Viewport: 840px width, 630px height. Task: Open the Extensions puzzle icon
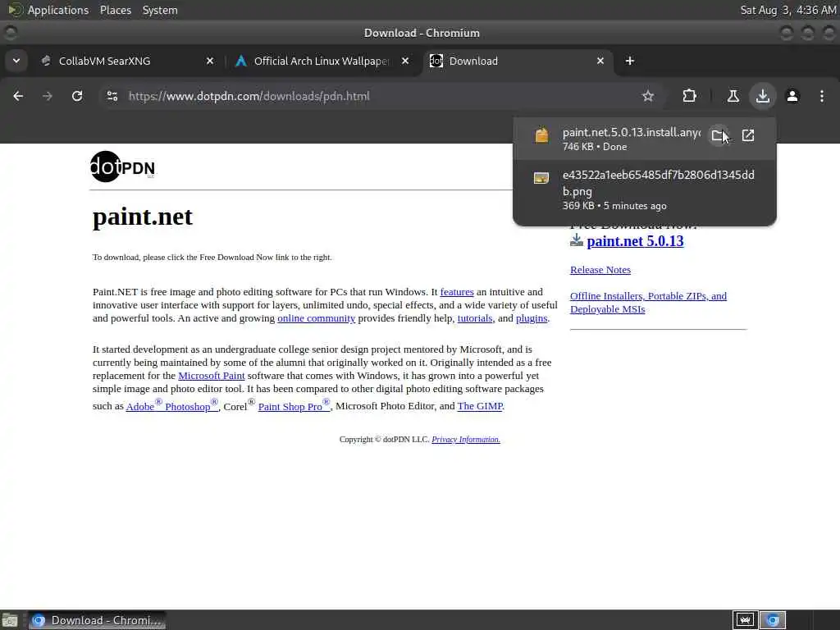point(689,96)
